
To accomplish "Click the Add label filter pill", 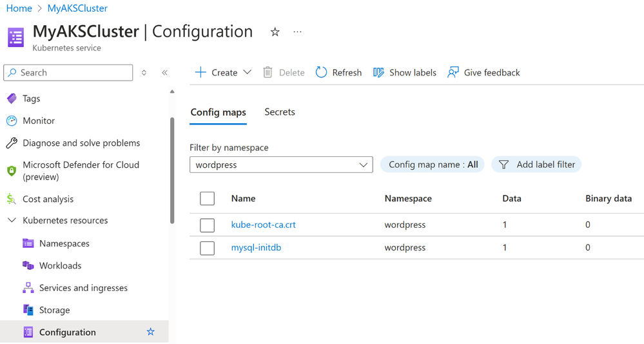I will (536, 165).
